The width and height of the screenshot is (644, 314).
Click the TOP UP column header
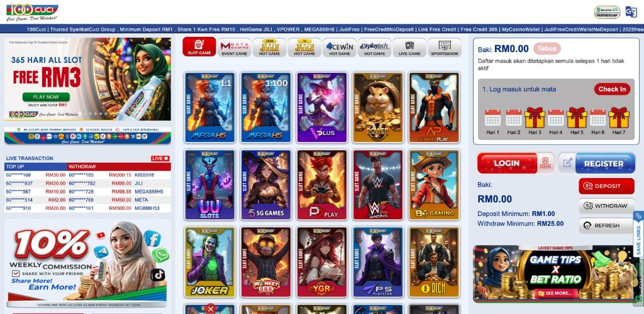click(x=36, y=167)
